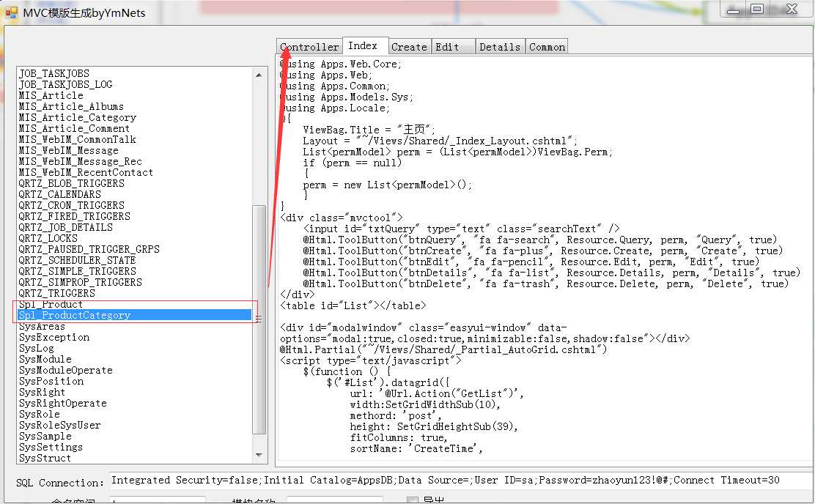Viewport: 815px width, 504px height.
Task: Switch to the Controller tab
Action: (309, 47)
